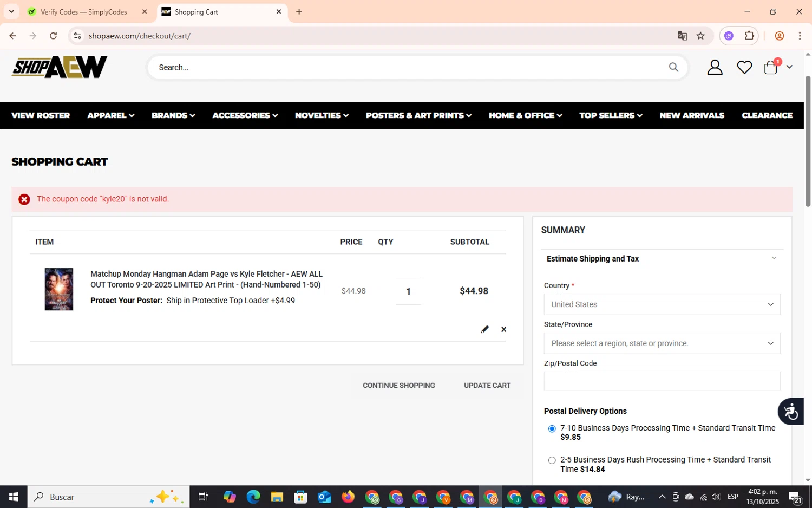Click the ShopAEW logo
Screen dimensions: 812x508
pyautogui.click(x=60, y=67)
